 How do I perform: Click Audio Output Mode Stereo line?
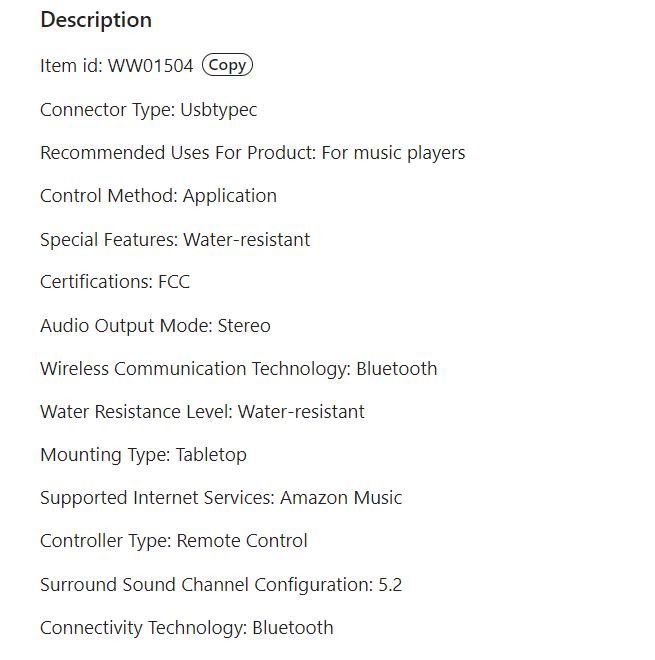[x=155, y=326]
